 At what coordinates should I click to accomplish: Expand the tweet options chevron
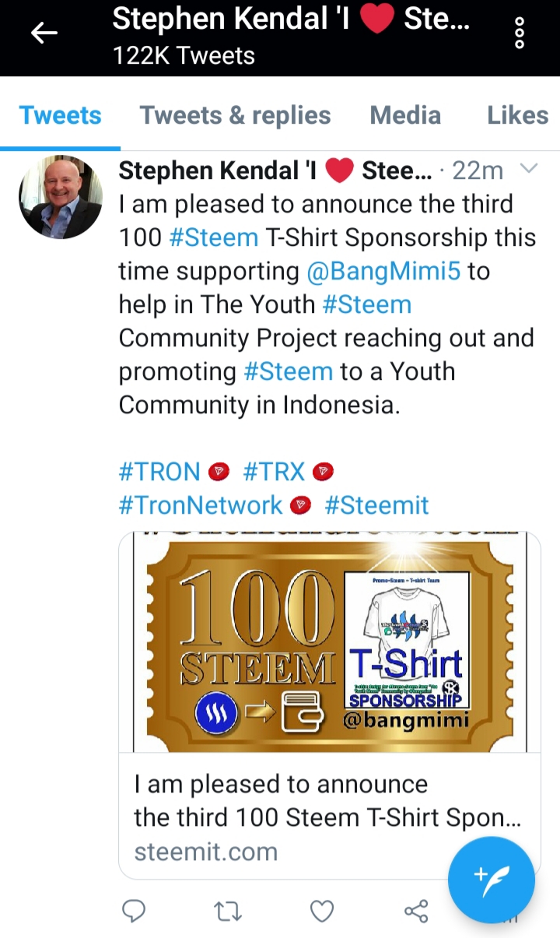(x=527, y=169)
